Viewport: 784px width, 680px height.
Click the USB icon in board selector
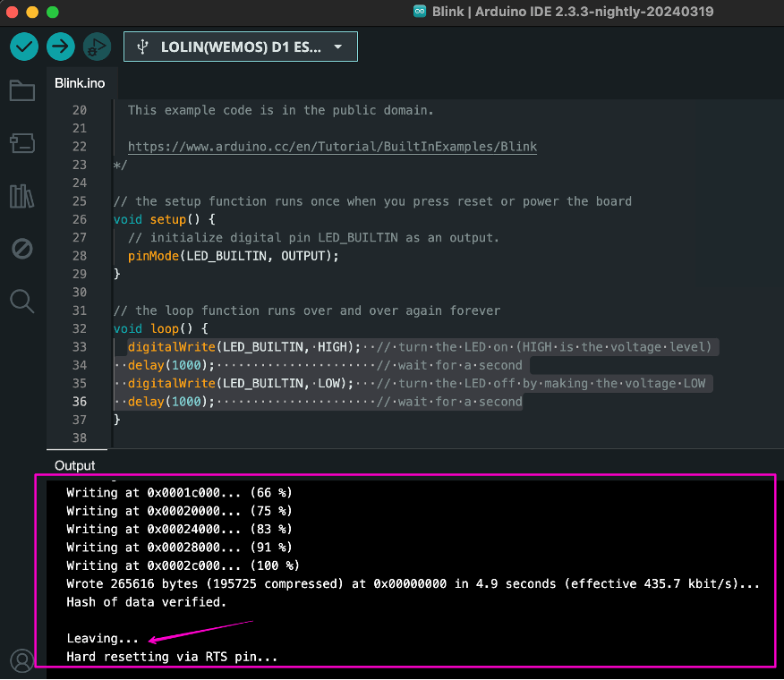coord(143,47)
